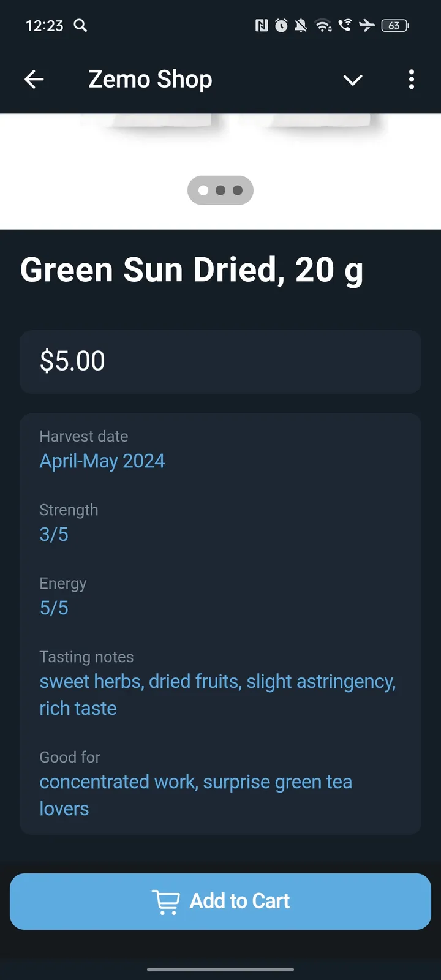441x980 pixels.
Task: Select the first image carousel dot
Action: click(x=203, y=190)
